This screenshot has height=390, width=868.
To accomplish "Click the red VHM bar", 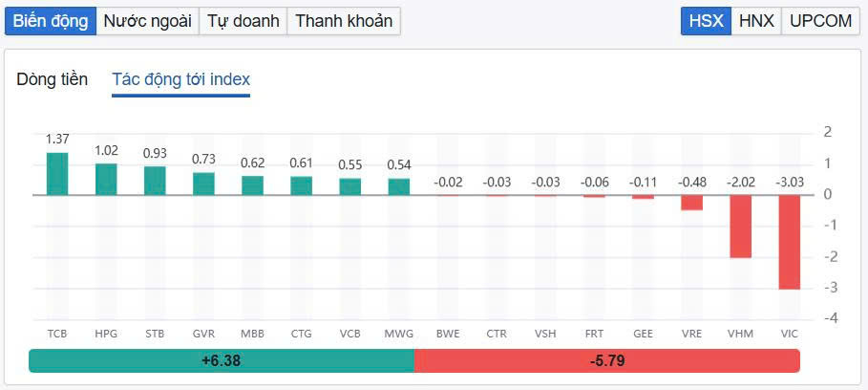I will tap(741, 226).
